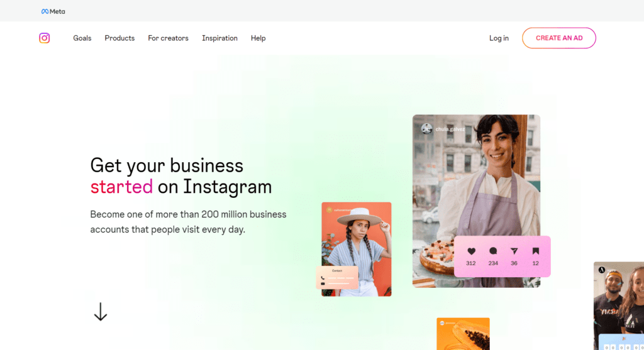Image resolution: width=644 pixels, height=350 pixels.
Task: Click the chula.galvez profile avatar
Action: [x=427, y=129]
